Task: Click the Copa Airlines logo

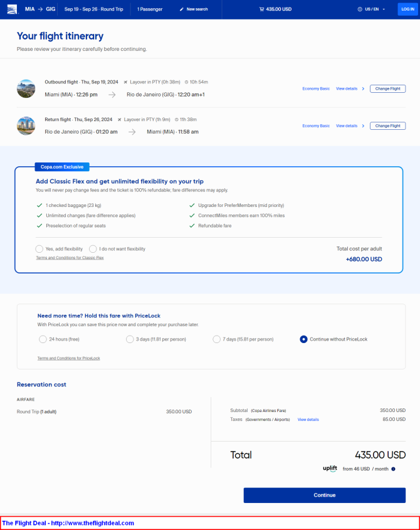Action: [12, 9]
